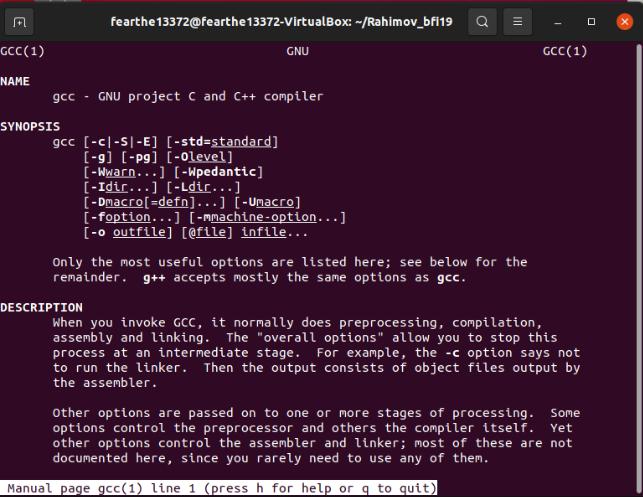The image size is (643, 497).
Task: Click the underlined 'machine-option' text
Action: click(x=264, y=217)
